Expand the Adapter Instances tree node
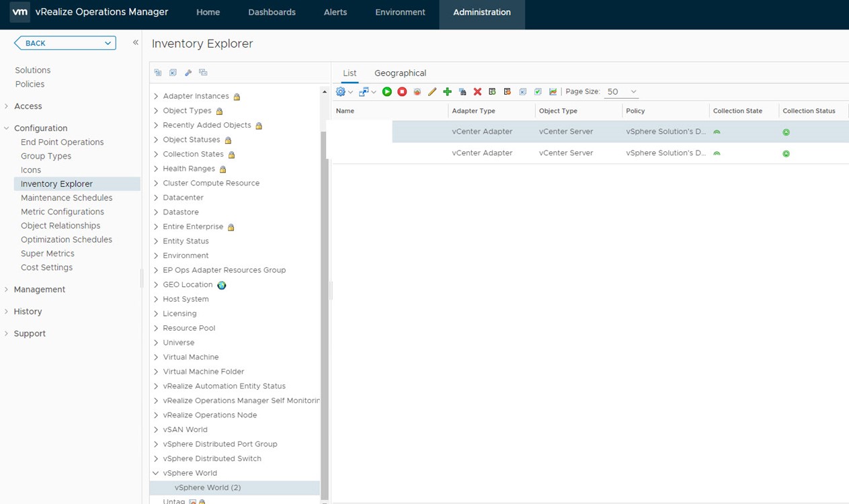 click(x=156, y=96)
